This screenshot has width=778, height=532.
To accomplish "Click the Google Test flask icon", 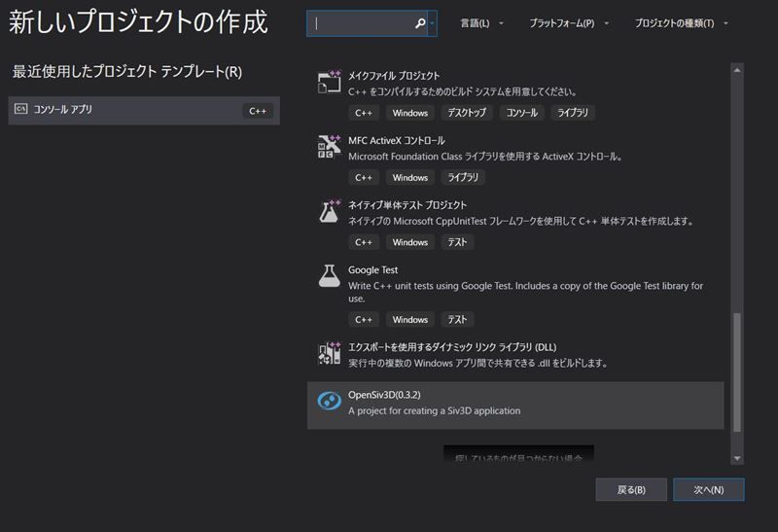I will tap(330, 276).
